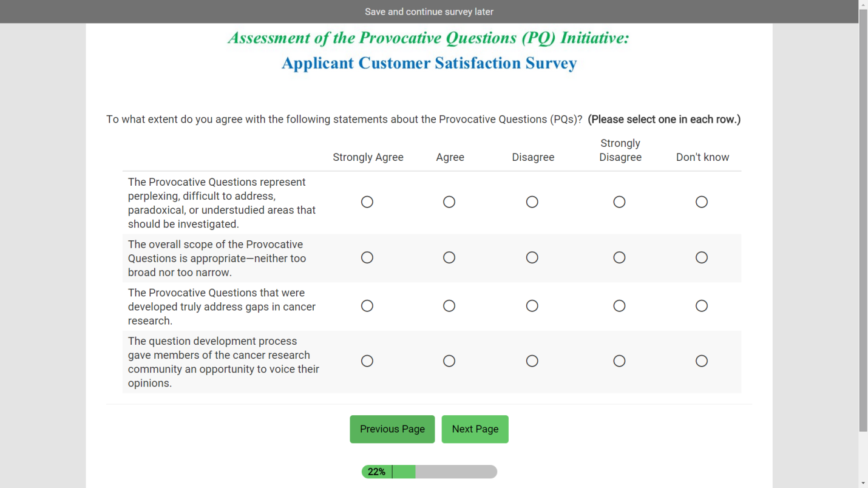The image size is (868, 488).
Task: Choose Strongly Disagree for gaps in cancer research
Action: 619,306
